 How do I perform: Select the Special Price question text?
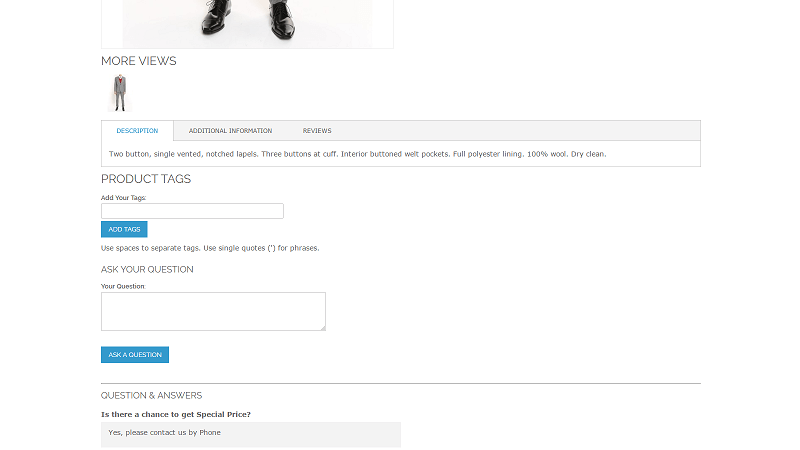coord(176,414)
